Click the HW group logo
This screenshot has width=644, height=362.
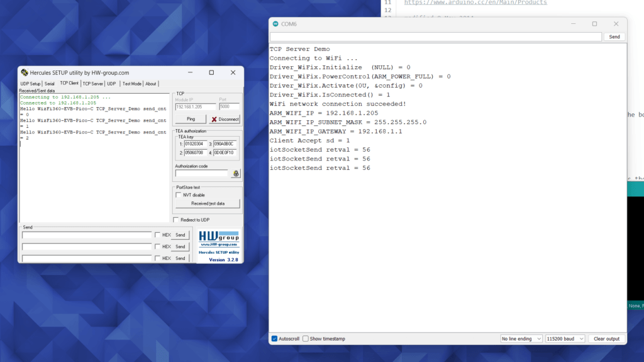(219, 235)
